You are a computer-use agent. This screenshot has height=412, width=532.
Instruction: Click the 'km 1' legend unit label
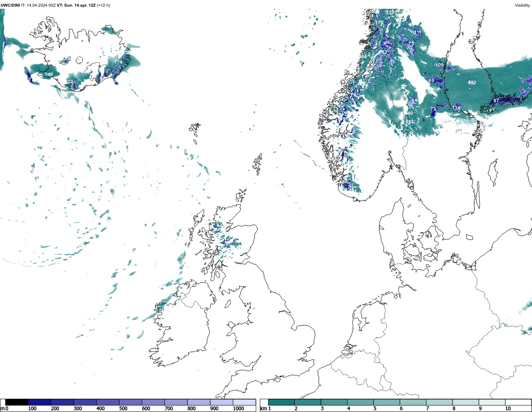coord(265,409)
